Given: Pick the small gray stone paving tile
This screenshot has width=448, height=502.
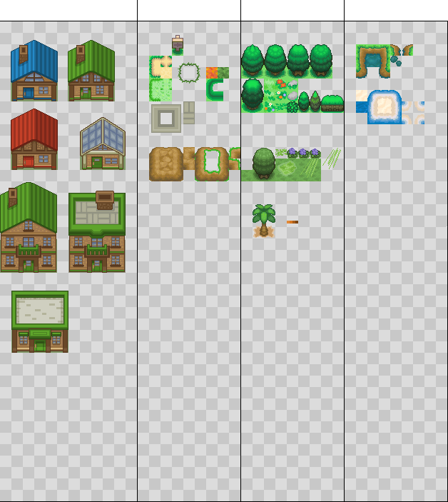Looking at the screenshot, I should pyautogui.click(x=189, y=113).
